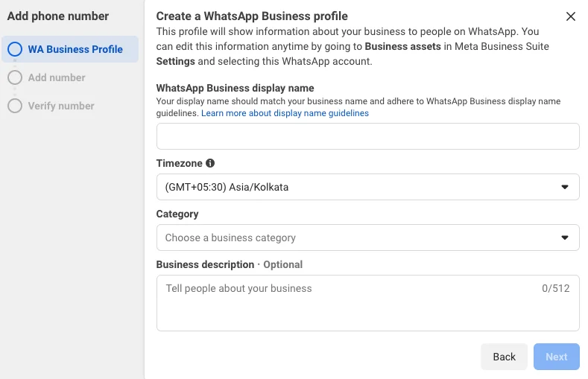Close the Create WhatsApp Business profile dialog
The width and height of the screenshot is (588, 379).
click(571, 16)
